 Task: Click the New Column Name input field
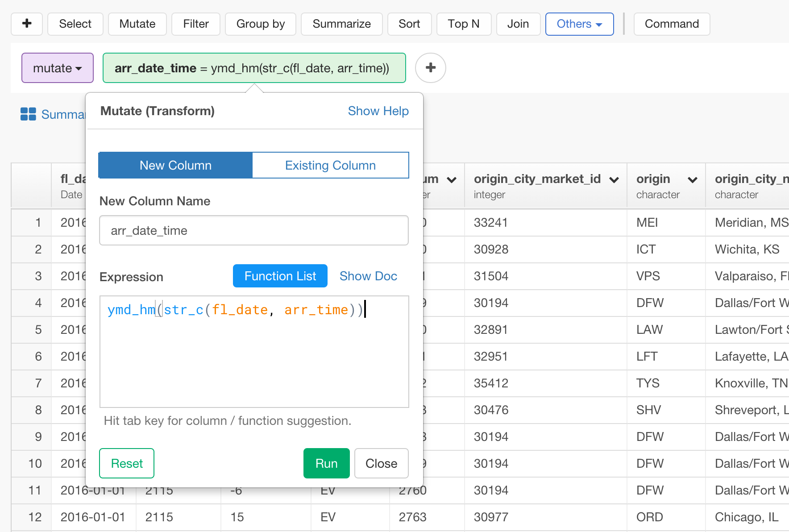point(253,230)
